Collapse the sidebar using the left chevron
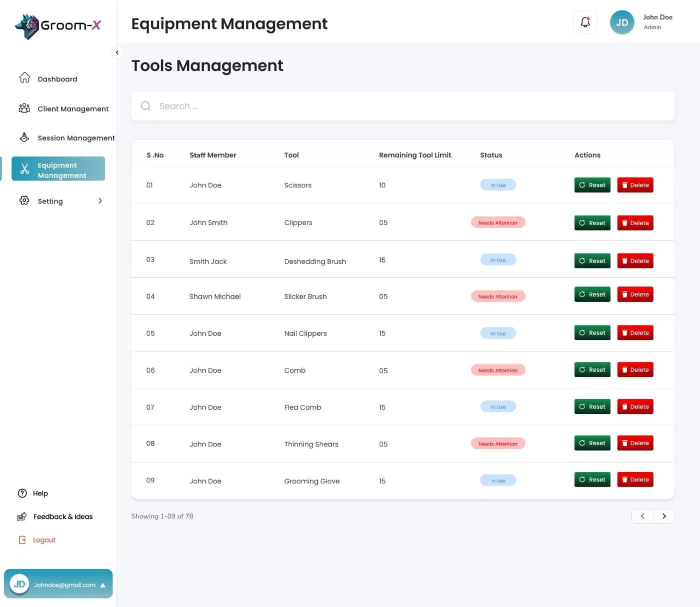Image resolution: width=700 pixels, height=607 pixels. 117,52
